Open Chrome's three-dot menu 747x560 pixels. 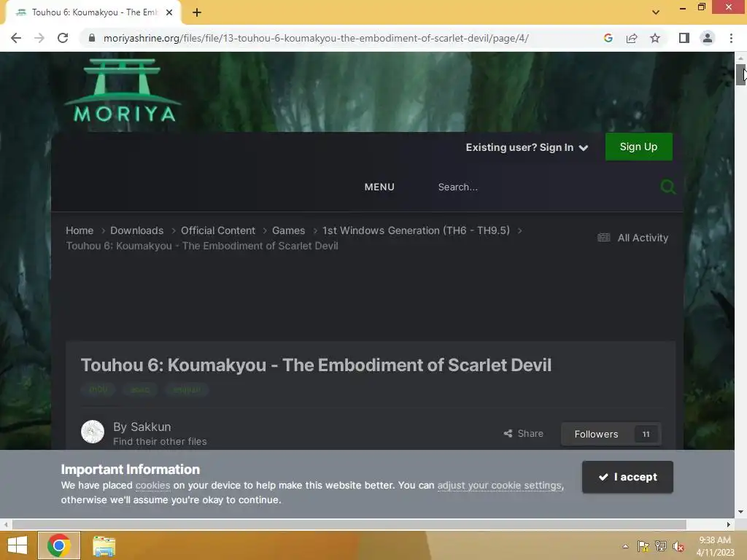pyautogui.click(x=731, y=38)
